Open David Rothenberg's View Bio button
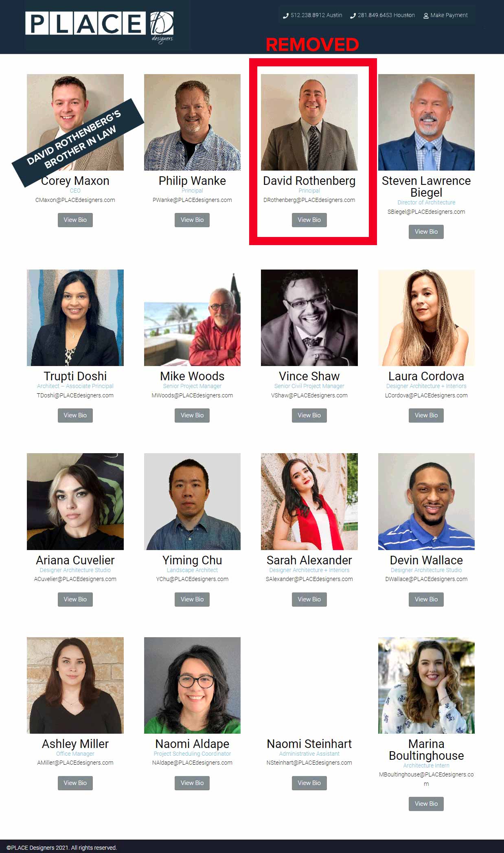Image resolution: width=504 pixels, height=853 pixels. [x=309, y=220]
